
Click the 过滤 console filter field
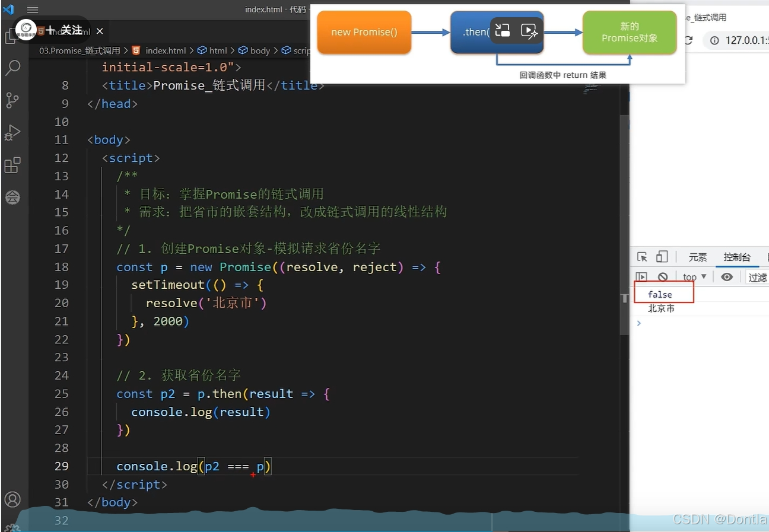(x=757, y=278)
